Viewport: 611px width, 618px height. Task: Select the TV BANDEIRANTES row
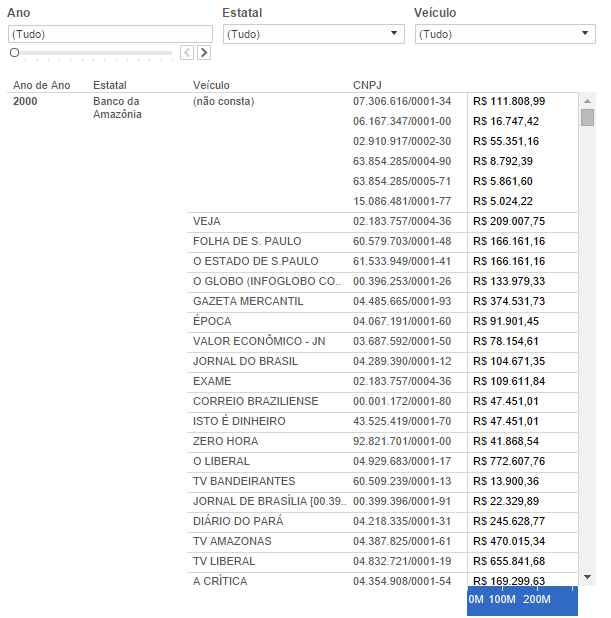[244, 481]
